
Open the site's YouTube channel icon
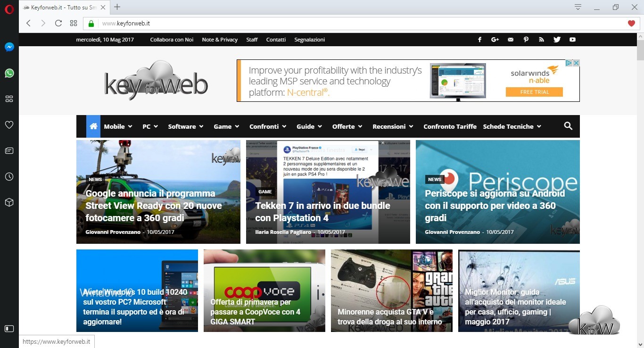point(572,40)
